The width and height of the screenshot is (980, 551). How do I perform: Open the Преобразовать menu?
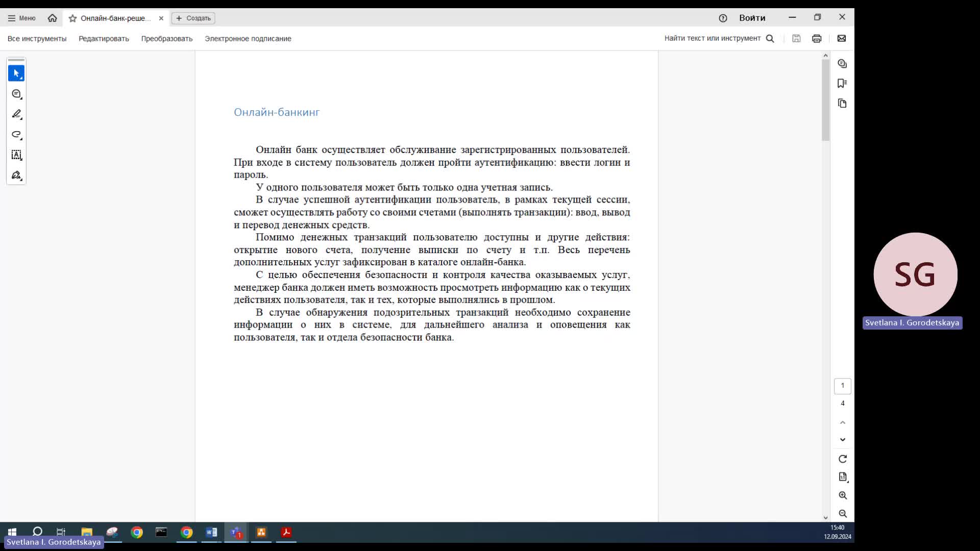pos(167,39)
